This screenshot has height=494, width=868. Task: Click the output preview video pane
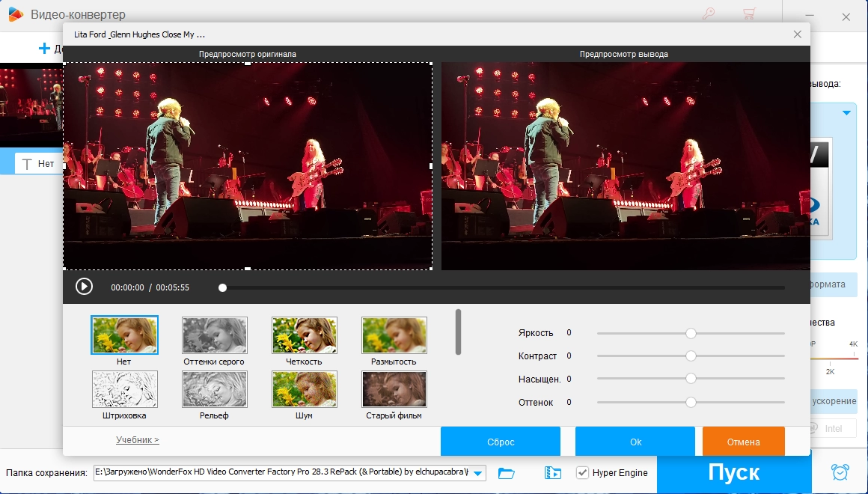[626, 166]
